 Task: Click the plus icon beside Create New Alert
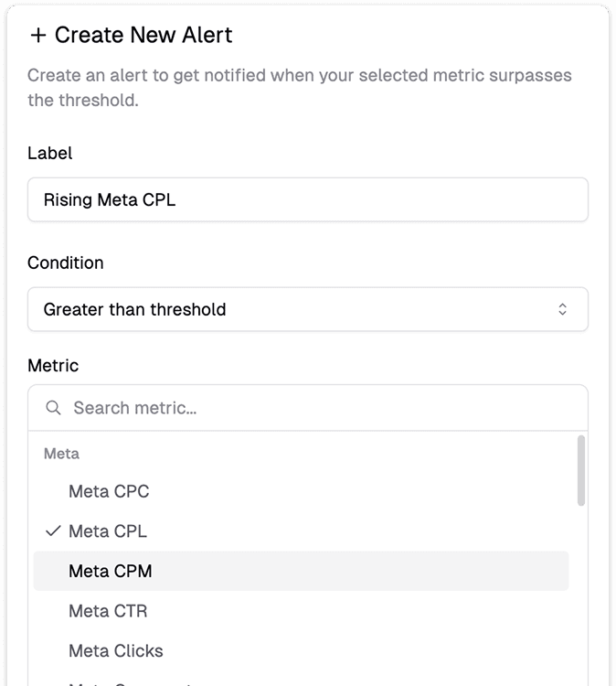[37, 36]
